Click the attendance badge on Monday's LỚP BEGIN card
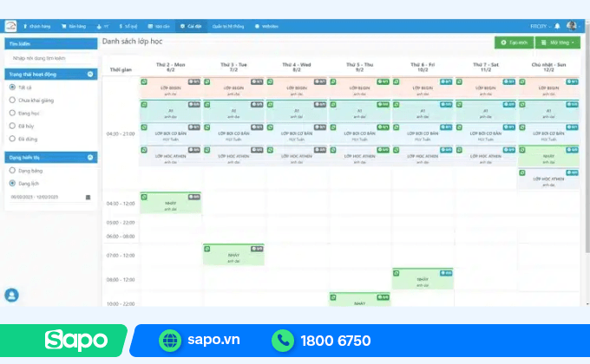Screen dimensions: 590x364 (x=194, y=81)
